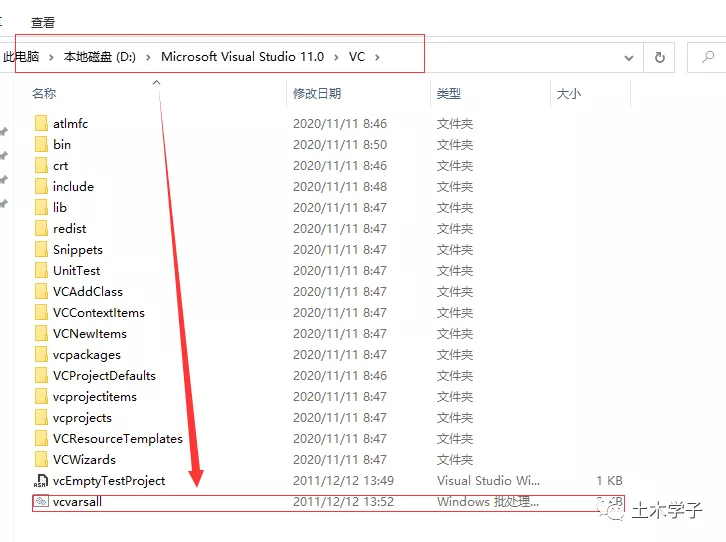Select VC in the breadcrumb path
Image resolution: width=726 pixels, height=542 pixels.
click(x=357, y=56)
